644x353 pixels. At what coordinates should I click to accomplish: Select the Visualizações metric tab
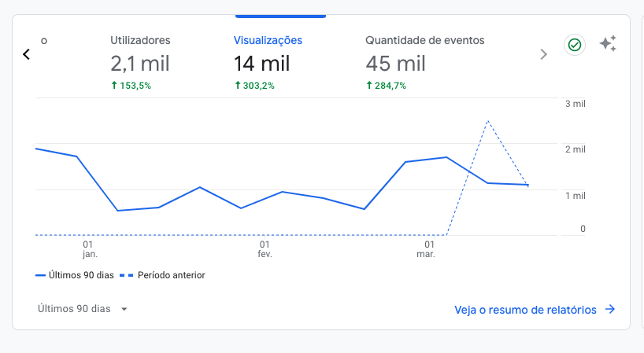(268, 40)
